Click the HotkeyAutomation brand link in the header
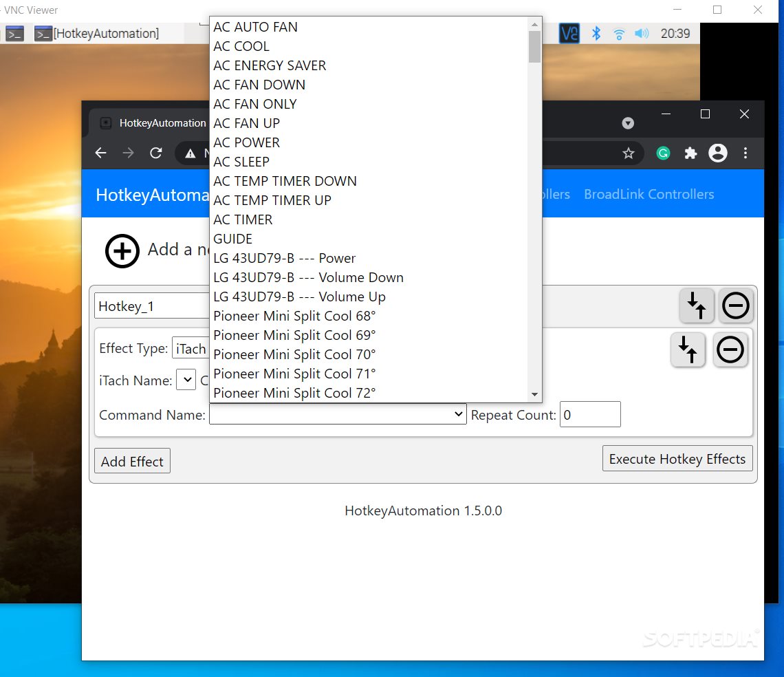Screen dimensions: 784x677 coord(153,195)
